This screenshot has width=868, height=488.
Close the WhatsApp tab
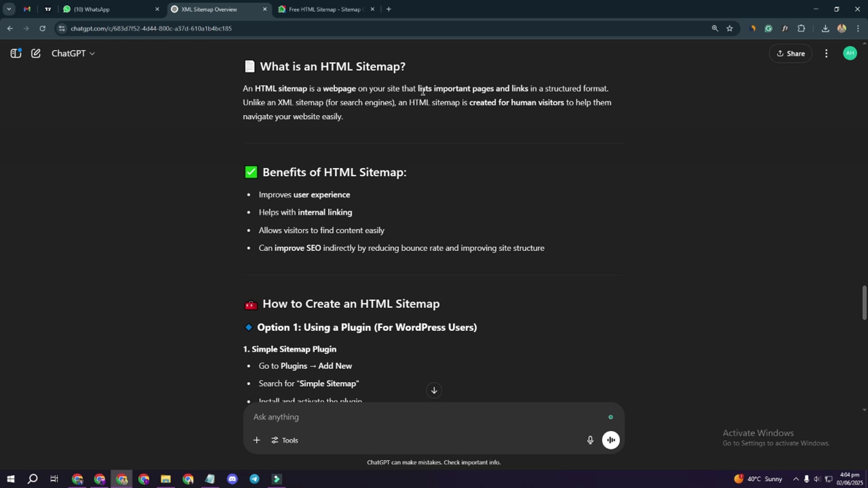(x=157, y=9)
